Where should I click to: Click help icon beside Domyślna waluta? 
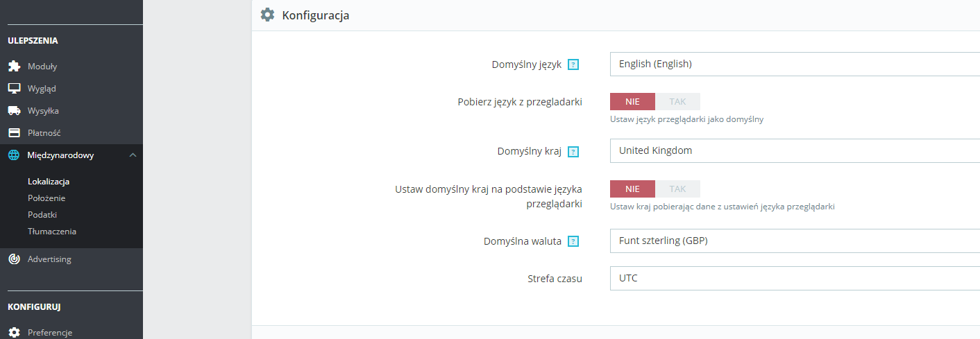[573, 241]
